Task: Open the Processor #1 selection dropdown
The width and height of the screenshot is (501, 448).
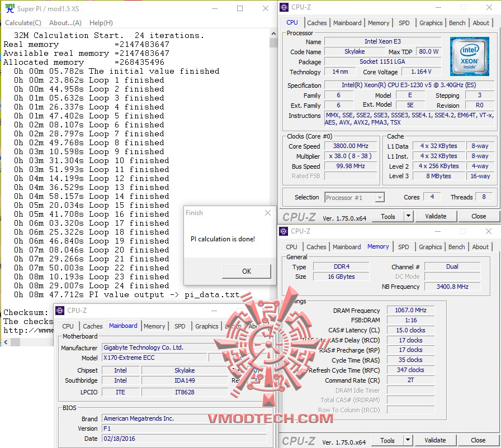Action: (355, 198)
